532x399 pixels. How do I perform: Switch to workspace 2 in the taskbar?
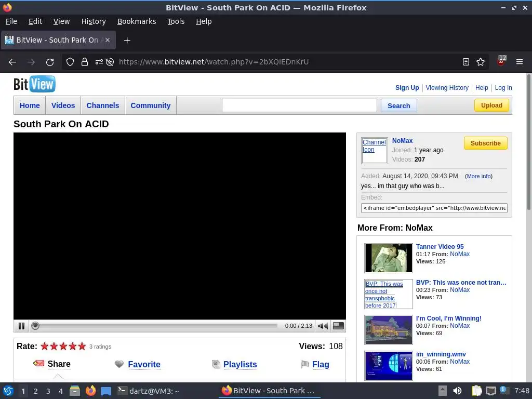pos(36,391)
